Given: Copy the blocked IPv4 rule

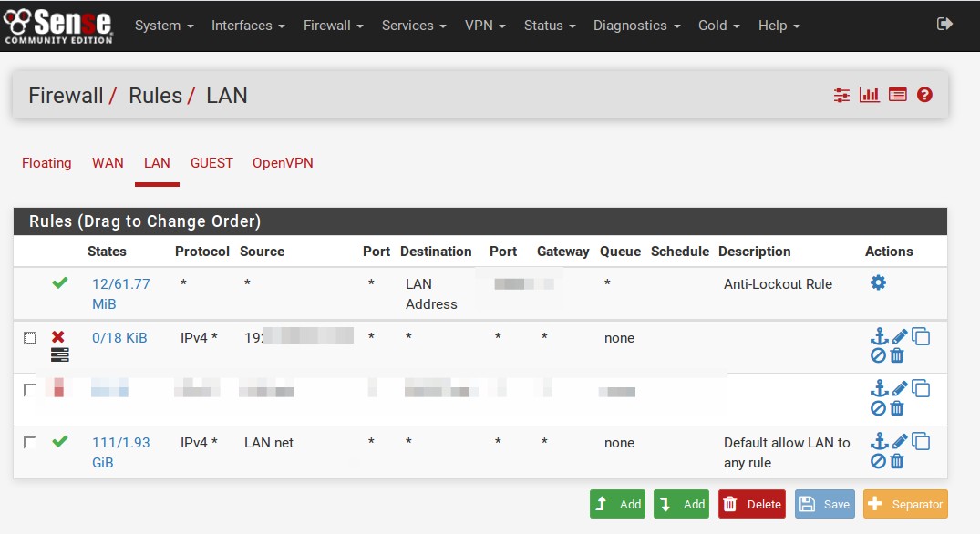Looking at the screenshot, I should [x=922, y=337].
